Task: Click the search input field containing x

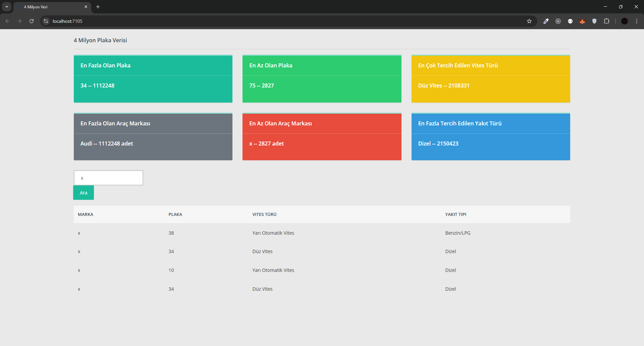Action: tap(108, 178)
